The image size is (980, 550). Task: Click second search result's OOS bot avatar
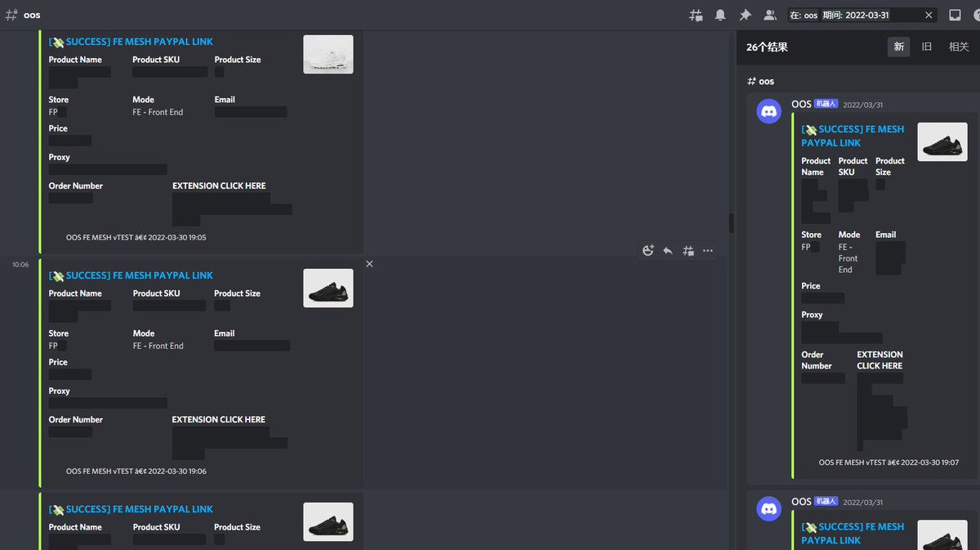768,508
